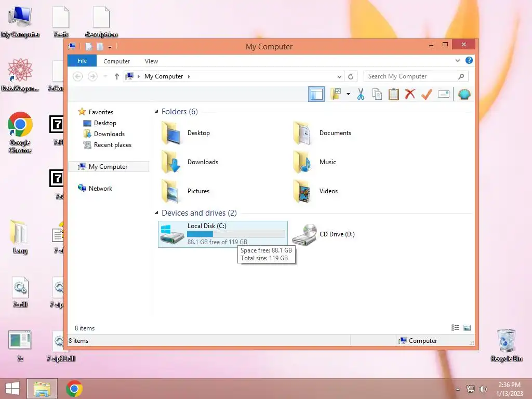The image size is (532, 399).
Task: Toggle the navigation pane toolbar button
Action: coord(316,94)
